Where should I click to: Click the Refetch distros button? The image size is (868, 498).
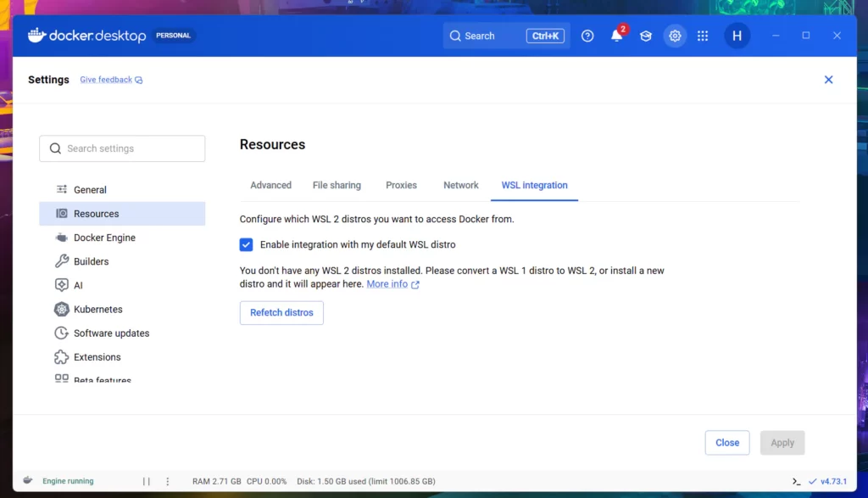pyautogui.click(x=281, y=312)
